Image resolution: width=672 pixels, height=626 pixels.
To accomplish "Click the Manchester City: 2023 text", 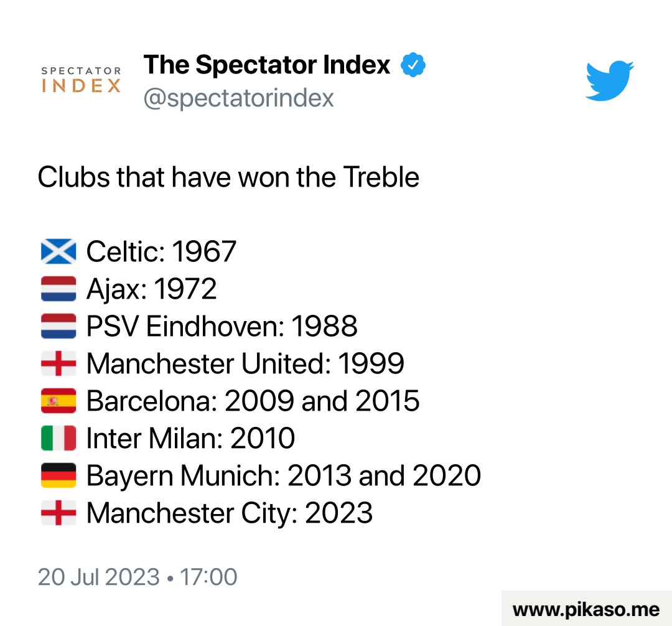I will 229,513.
